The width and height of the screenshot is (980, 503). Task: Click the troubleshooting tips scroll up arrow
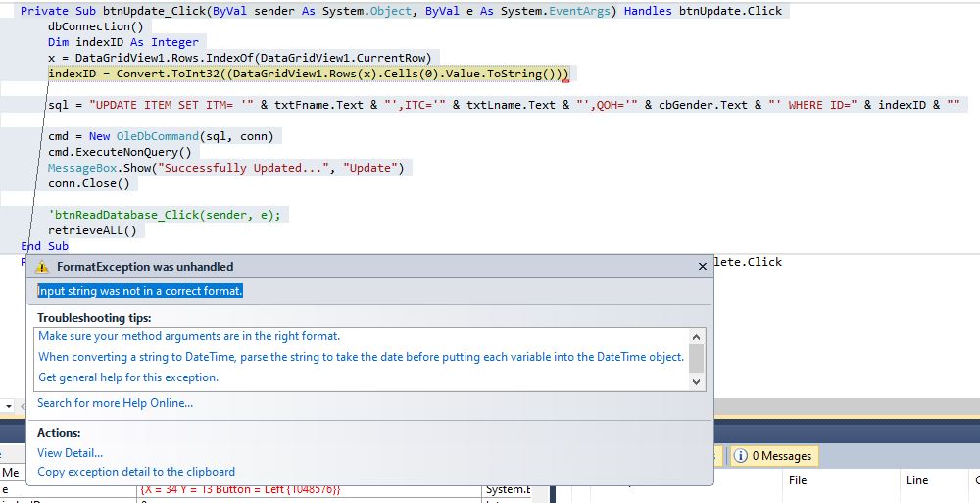[x=696, y=336]
